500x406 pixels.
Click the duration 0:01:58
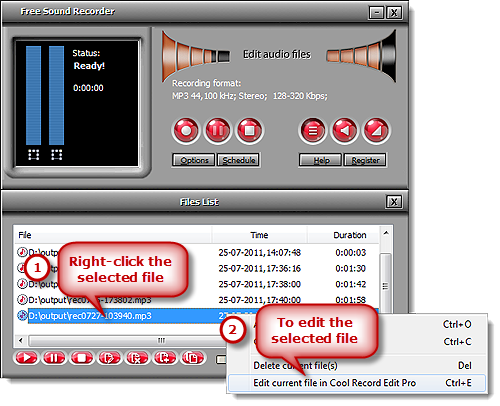pos(351,300)
